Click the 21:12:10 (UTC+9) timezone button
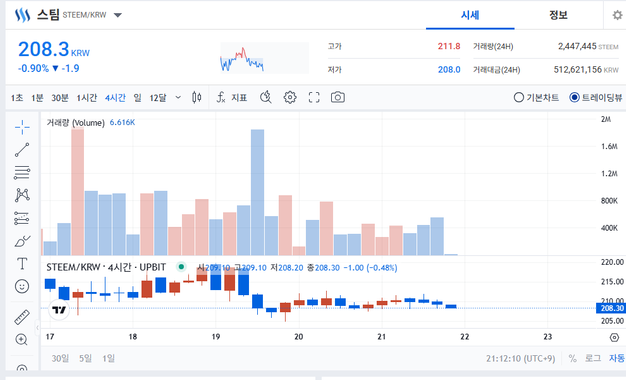The width and height of the screenshot is (626, 380). 520,358
